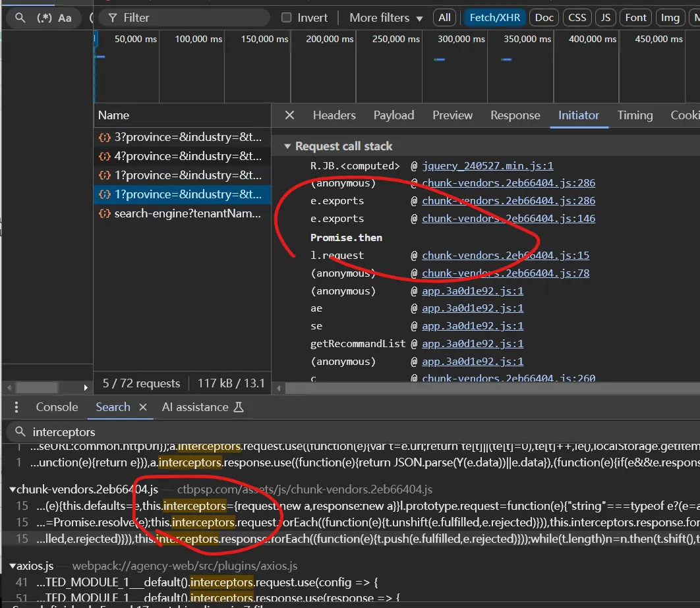Viewport: 700px width, 608px height.
Task: Open the AI assistance drawer tab
Action: (x=202, y=407)
